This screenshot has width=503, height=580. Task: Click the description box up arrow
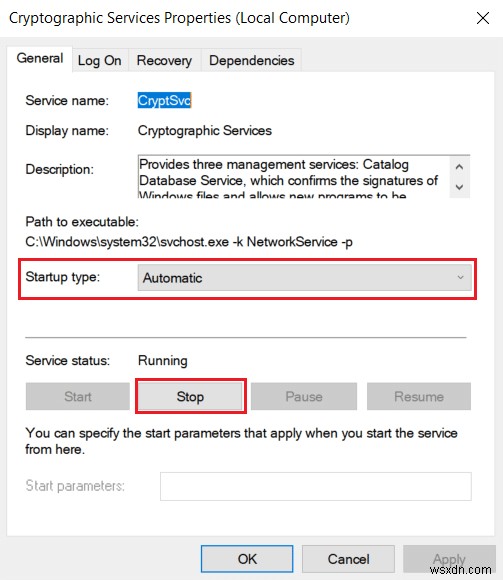point(459,167)
